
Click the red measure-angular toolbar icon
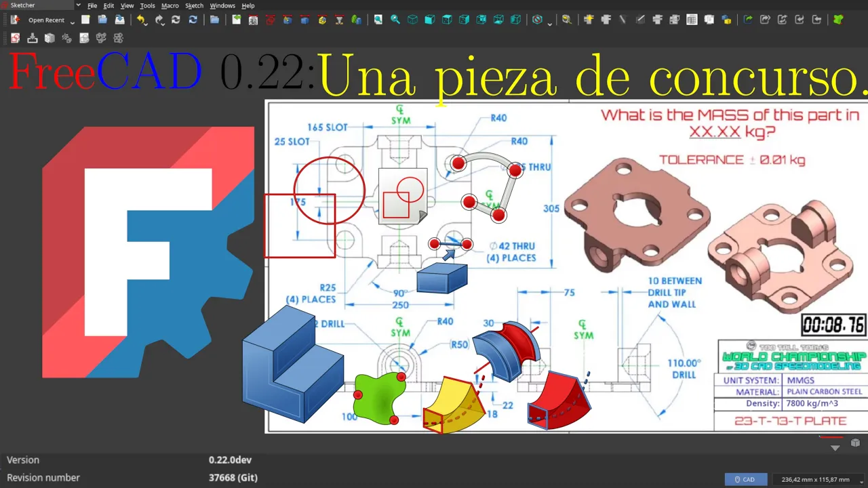(x=271, y=20)
